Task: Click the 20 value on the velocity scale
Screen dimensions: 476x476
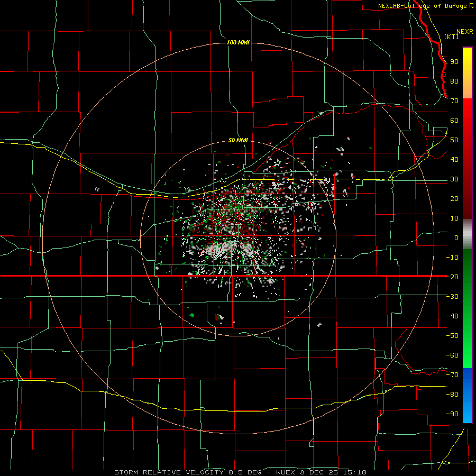Action: pyautogui.click(x=454, y=198)
